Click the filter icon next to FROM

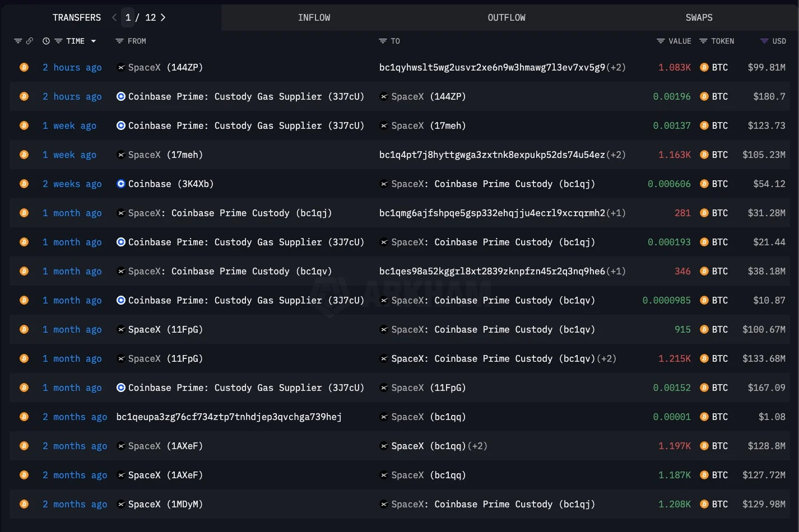tap(119, 41)
